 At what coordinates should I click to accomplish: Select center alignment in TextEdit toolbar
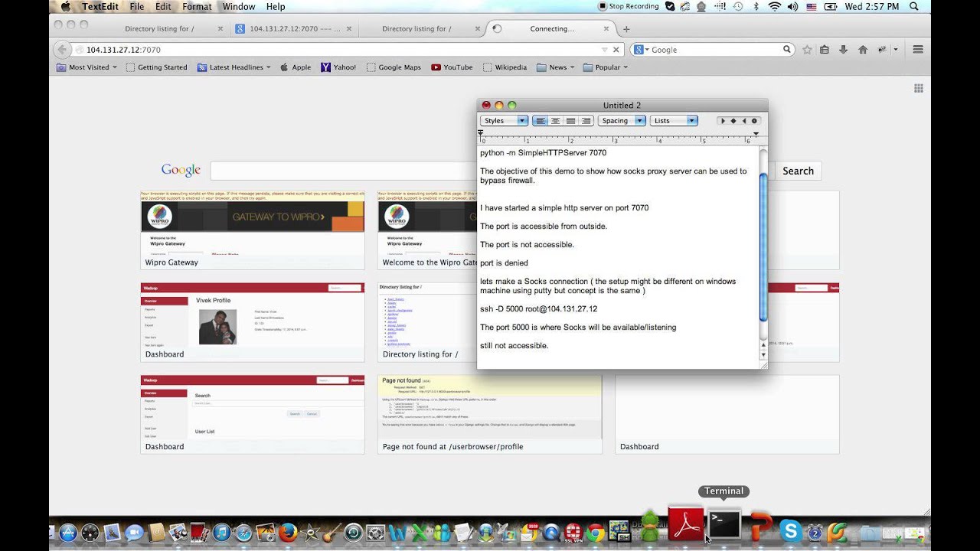(x=556, y=121)
